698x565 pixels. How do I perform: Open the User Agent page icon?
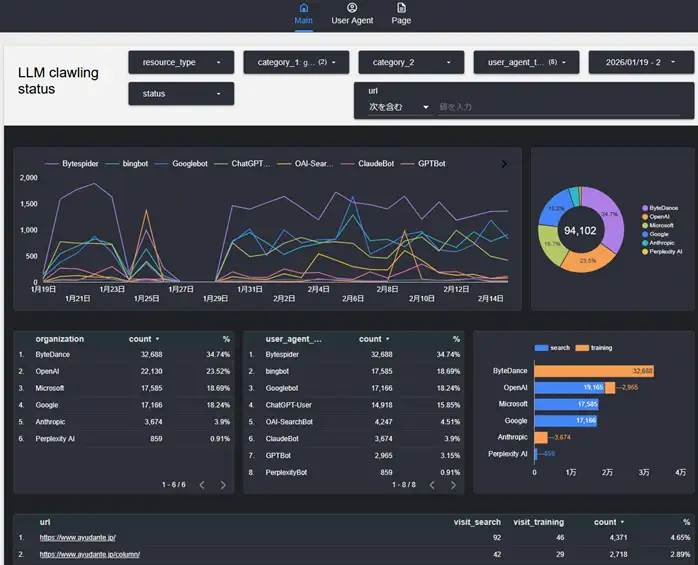[352, 8]
